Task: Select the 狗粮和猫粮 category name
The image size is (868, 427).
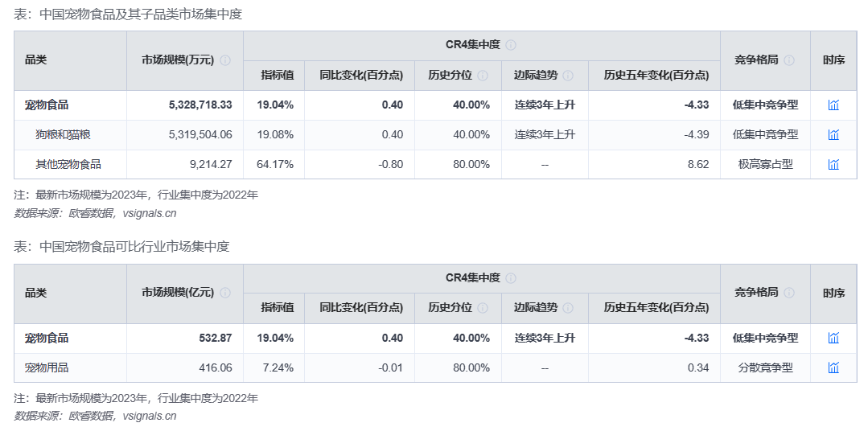Action: pos(62,135)
